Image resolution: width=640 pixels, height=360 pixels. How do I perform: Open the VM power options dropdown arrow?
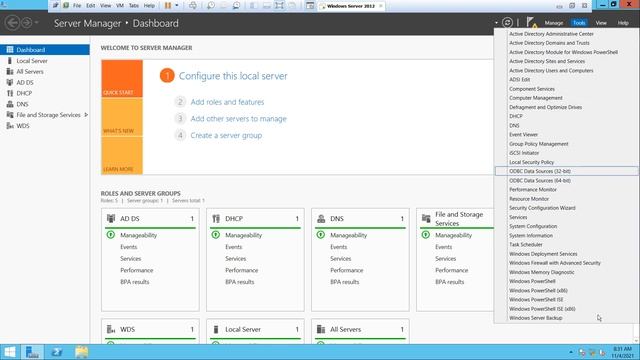coord(177,6)
